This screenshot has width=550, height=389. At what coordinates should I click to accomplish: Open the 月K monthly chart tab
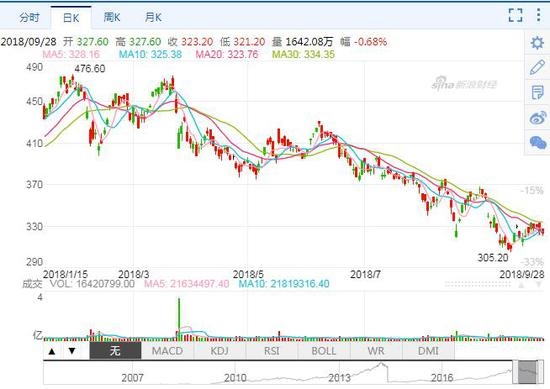pyautogui.click(x=153, y=17)
